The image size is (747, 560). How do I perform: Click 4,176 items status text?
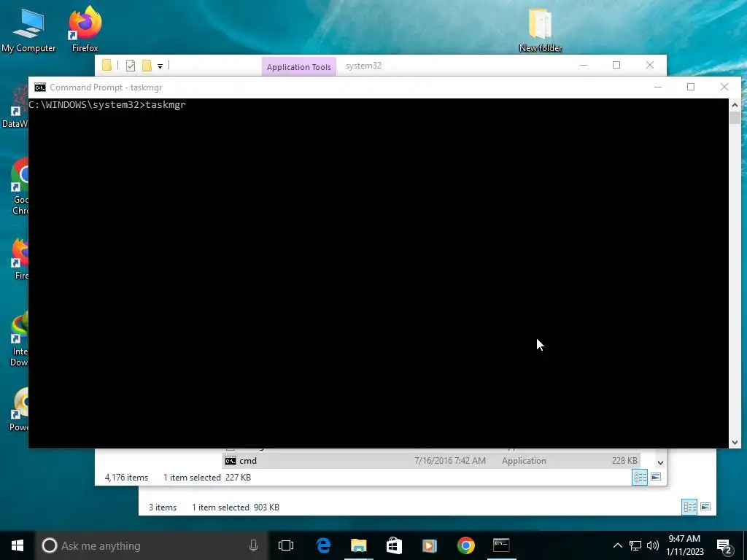[x=126, y=477]
